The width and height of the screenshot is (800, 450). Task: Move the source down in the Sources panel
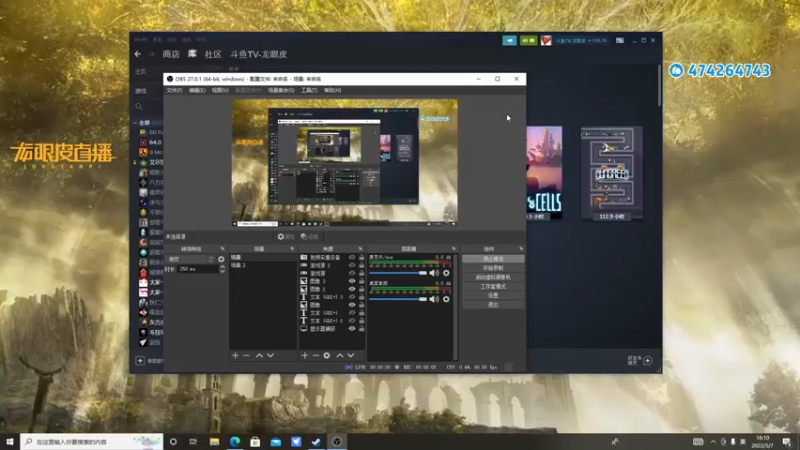click(x=351, y=355)
